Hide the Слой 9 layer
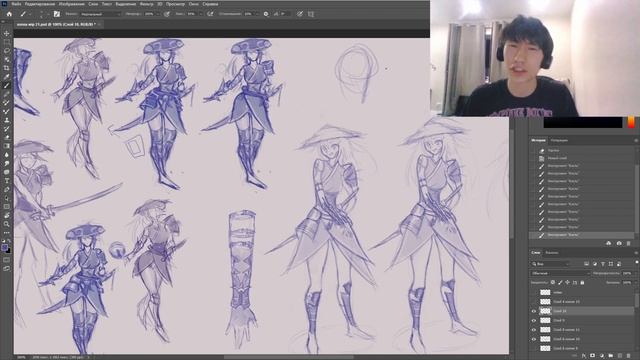The width and height of the screenshot is (640, 360). tap(533, 320)
